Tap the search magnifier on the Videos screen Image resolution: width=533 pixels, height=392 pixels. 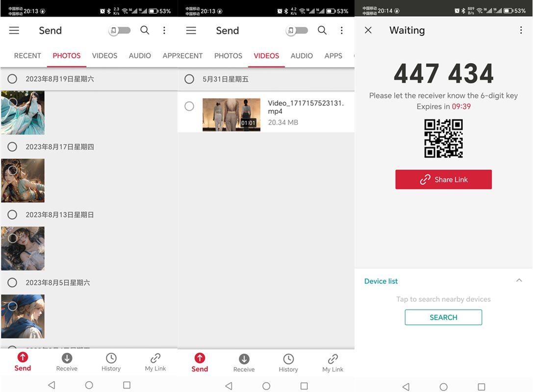[322, 30]
